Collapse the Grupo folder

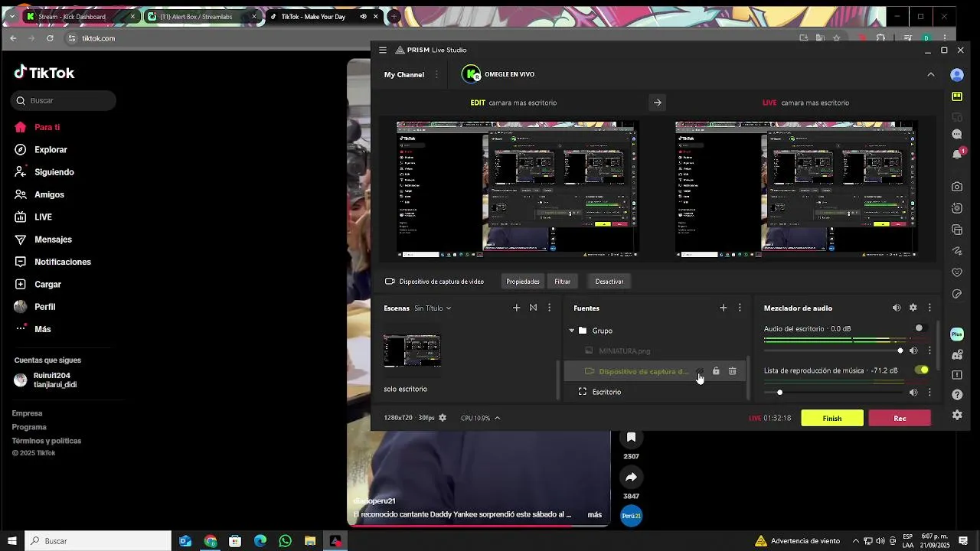pos(571,331)
